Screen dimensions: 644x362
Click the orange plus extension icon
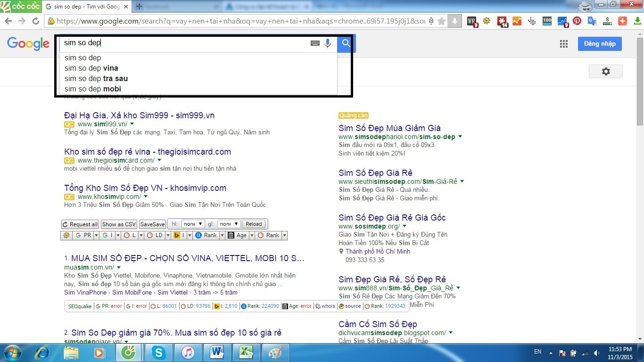pos(622,21)
